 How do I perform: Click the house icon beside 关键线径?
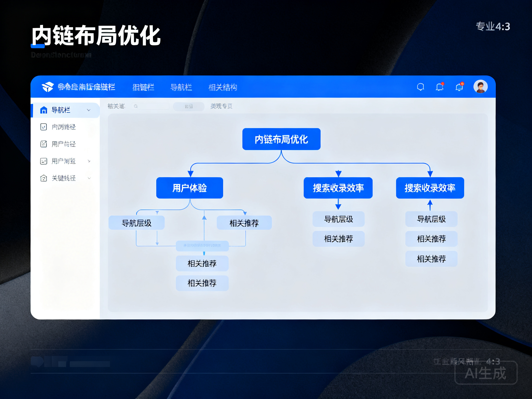click(x=44, y=178)
